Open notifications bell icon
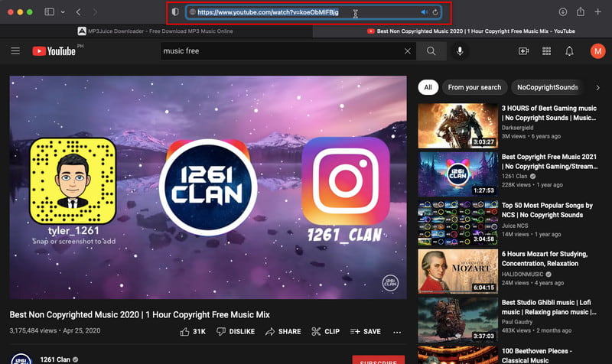Viewport: 612px width, 364px height. coord(569,51)
